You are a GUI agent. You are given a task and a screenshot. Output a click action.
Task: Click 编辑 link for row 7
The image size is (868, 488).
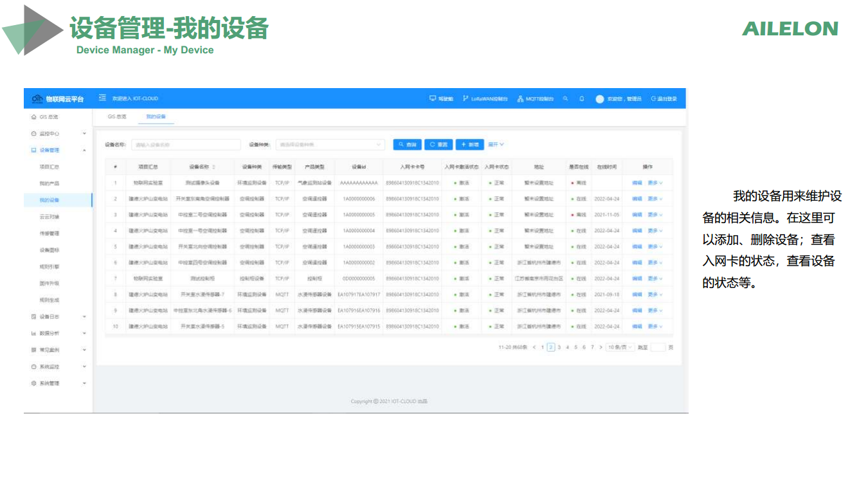637,278
